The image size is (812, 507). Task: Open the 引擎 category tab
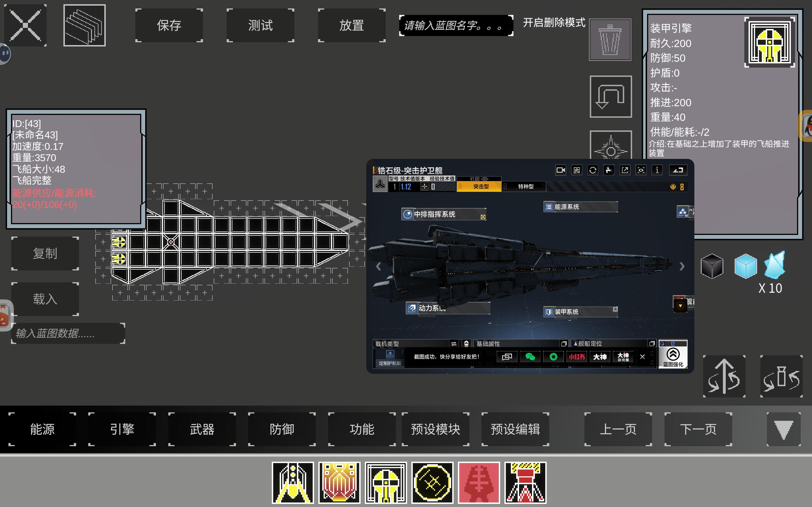pos(122,429)
